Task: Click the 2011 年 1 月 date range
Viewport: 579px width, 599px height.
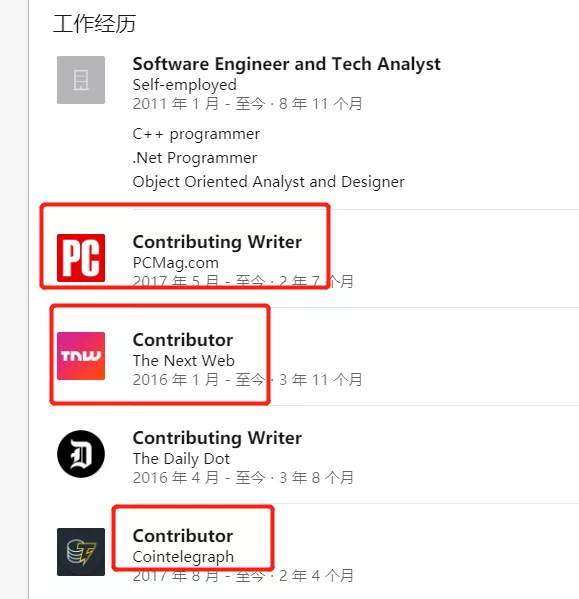Action: click(x=247, y=104)
